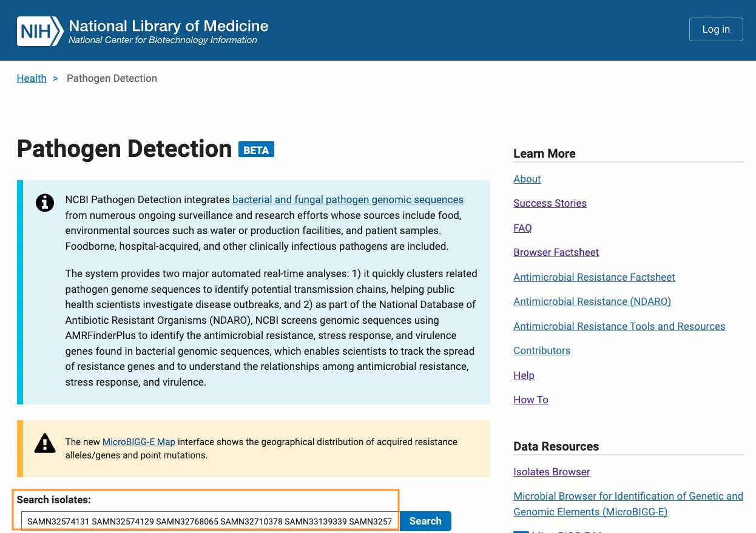Click the NIH logo in the header
756x533 pixels.
[x=40, y=32]
